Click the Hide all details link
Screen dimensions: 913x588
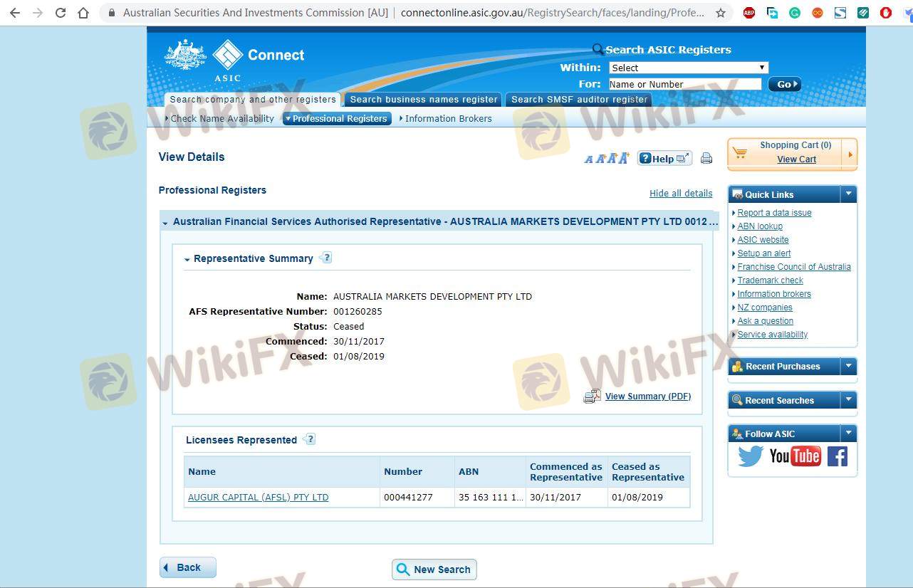(x=681, y=194)
